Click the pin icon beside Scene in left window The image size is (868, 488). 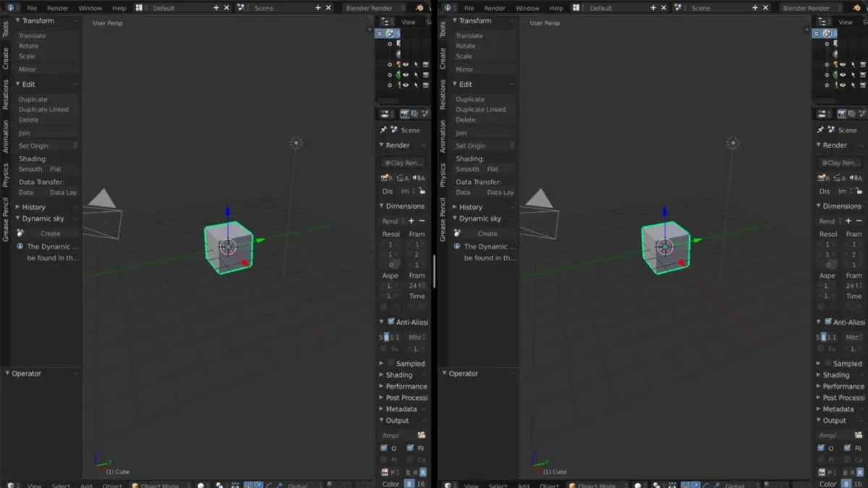coord(383,130)
